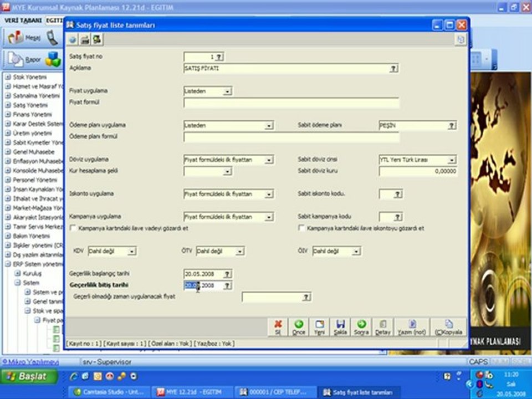Open the ÖTV dropdown
532x399 pixels.
[240, 252]
